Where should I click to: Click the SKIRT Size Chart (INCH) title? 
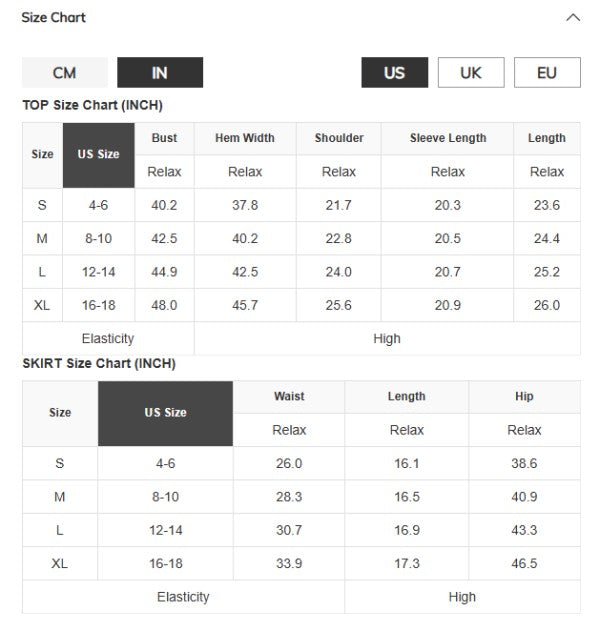pyautogui.click(x=99, y=363)
